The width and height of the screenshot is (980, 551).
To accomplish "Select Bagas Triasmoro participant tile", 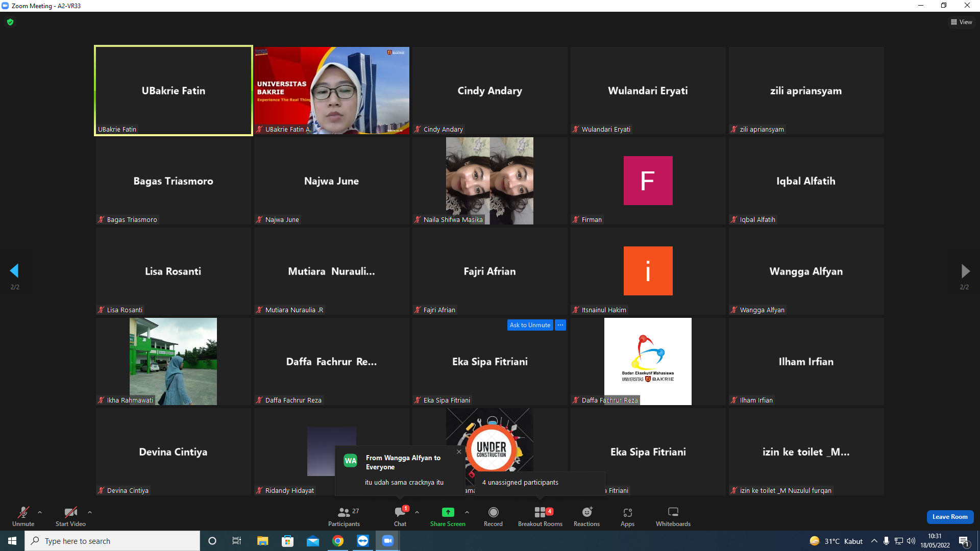I will [x=173, y=181].
